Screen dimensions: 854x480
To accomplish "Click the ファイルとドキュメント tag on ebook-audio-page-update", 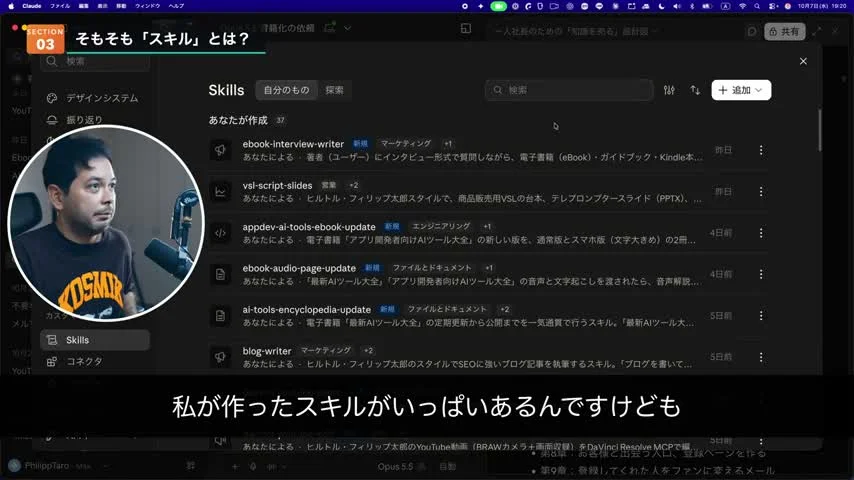I will click(432, 268).
